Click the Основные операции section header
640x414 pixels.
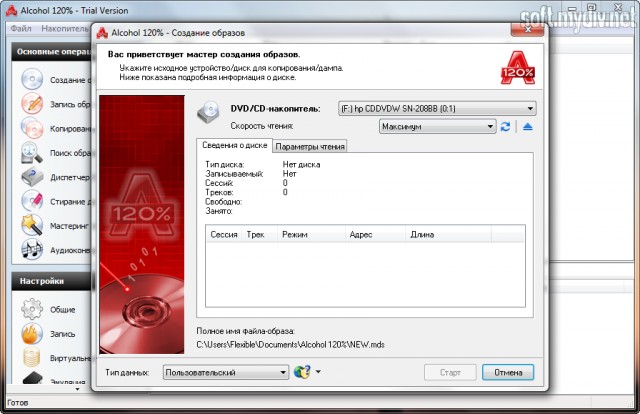(x=53, y=52)
